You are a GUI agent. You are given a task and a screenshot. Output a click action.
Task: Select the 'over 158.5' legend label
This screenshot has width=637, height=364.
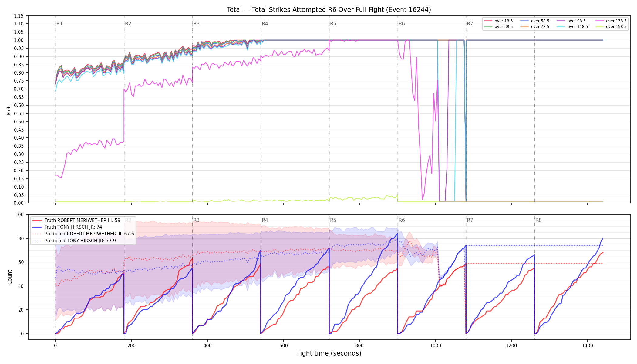tap(616, 27)
